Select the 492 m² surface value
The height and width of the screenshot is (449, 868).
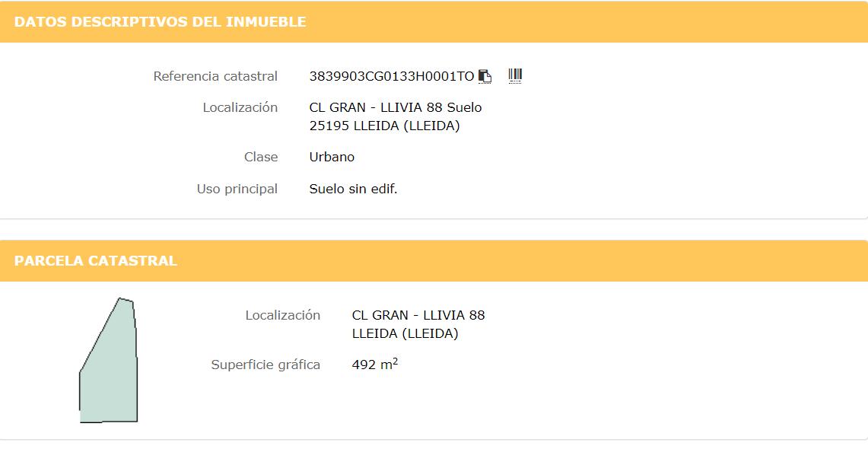tap(375, 365)
